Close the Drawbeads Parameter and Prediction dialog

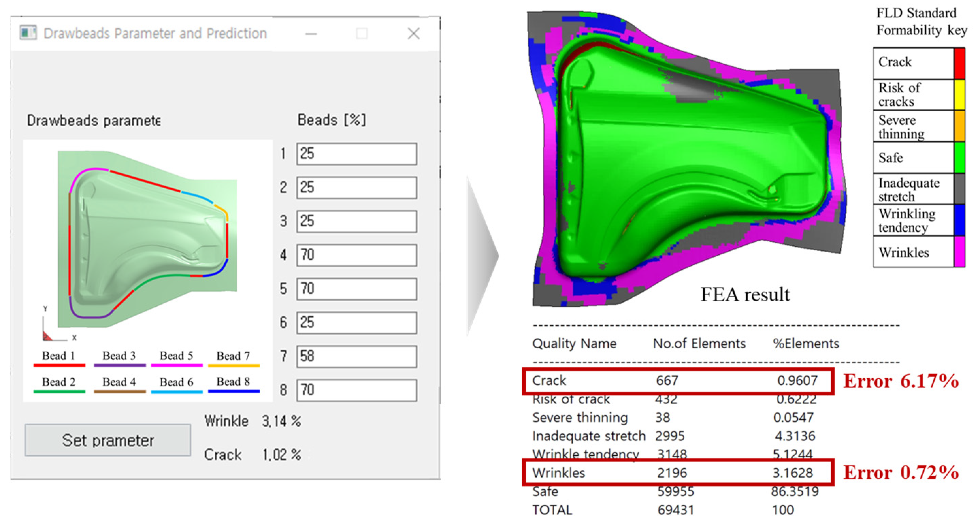(413, 33)
